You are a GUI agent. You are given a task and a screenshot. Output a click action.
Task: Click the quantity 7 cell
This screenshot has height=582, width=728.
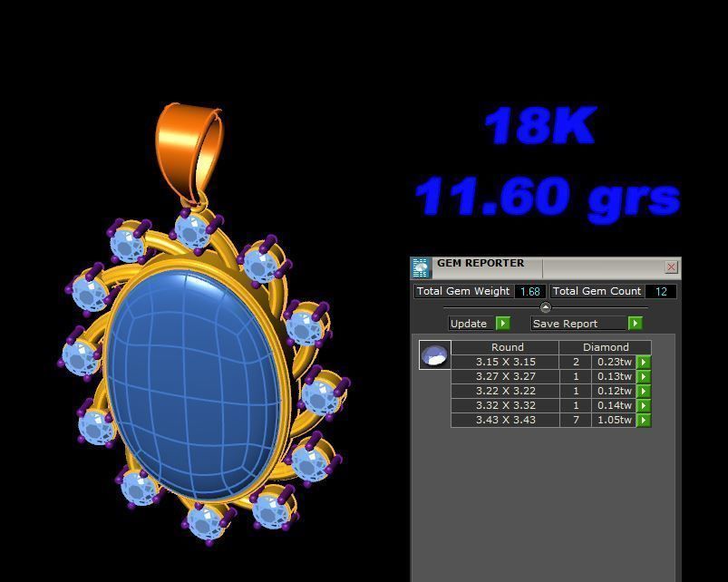pos(576,420)
